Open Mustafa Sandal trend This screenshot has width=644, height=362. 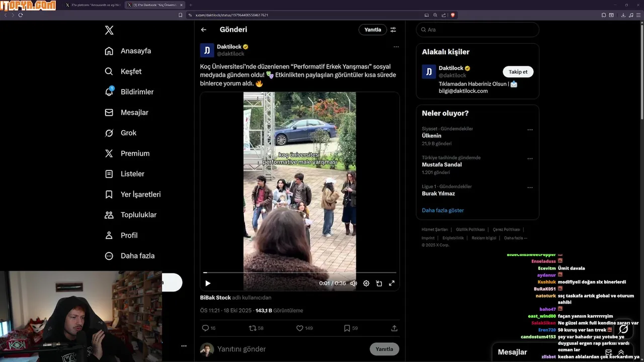(x=442, y=164)
